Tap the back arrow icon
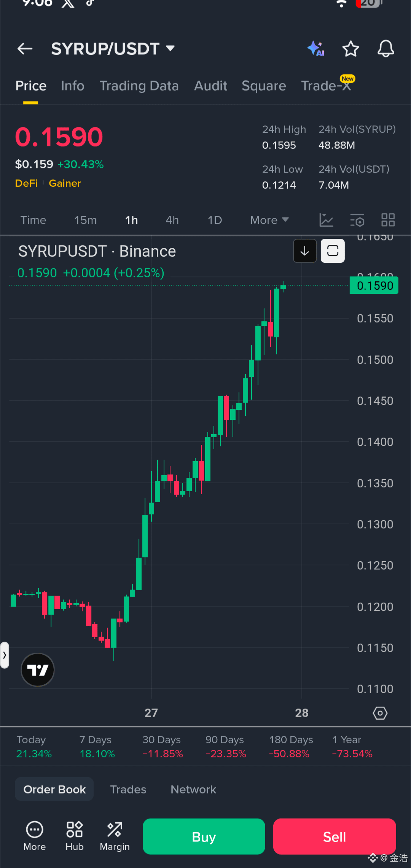Image resolution: width=411 pixels, height=868 pixels. click(x=25, y=49)
